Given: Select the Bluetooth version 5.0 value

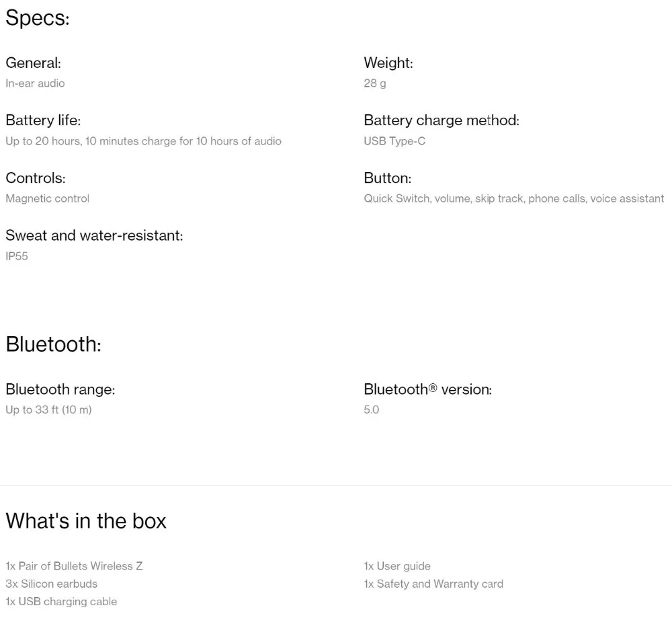Looking at the screenshot, I should (x=372, y=409).
